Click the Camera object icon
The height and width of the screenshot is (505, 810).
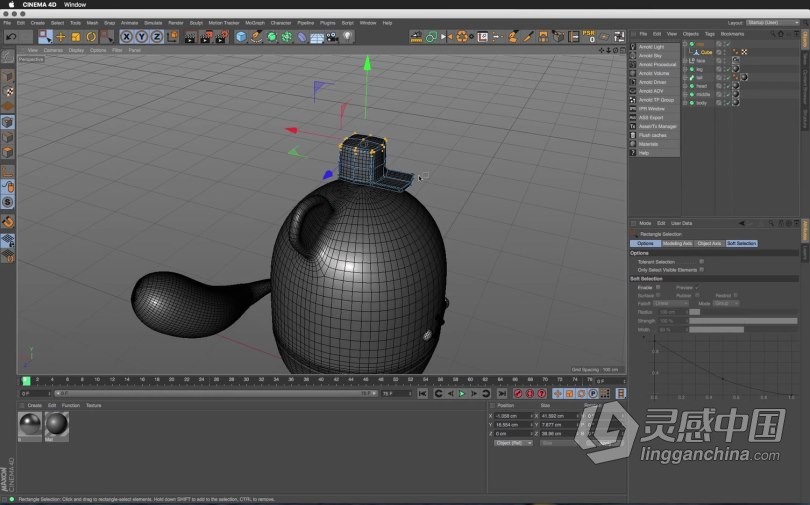[332, 37]
